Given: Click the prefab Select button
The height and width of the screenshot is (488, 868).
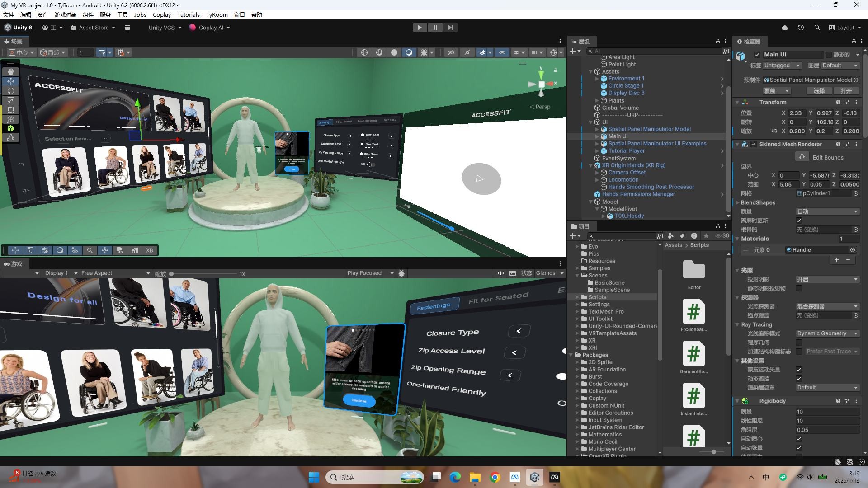Looking at the screenshot, I should pyautogui.click(x=819, y=91).
